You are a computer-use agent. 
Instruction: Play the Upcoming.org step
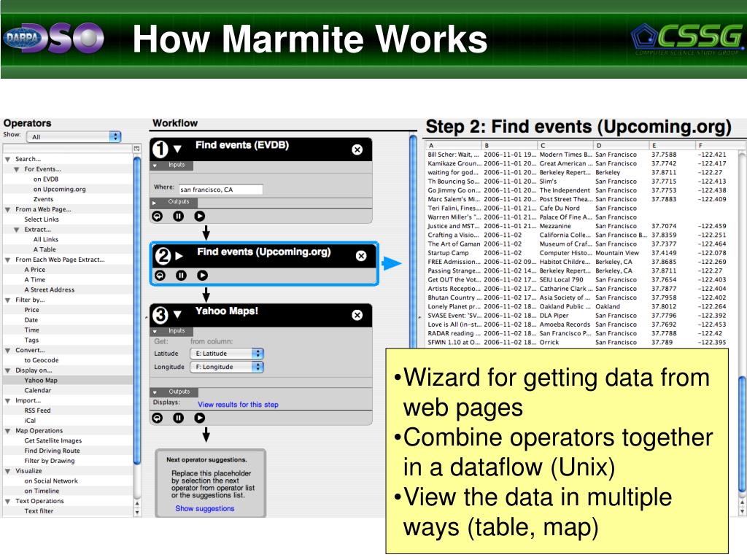pos(203,275)
